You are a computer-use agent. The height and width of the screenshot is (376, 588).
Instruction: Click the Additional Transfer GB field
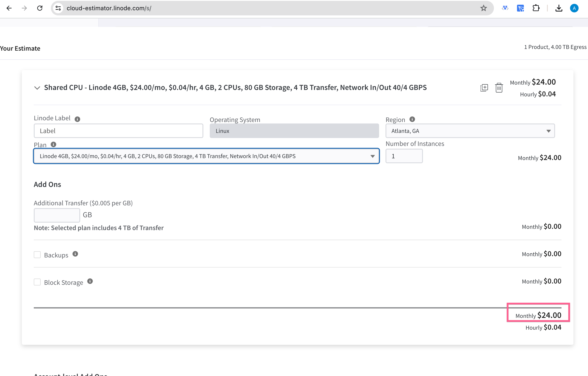point(57,215)
